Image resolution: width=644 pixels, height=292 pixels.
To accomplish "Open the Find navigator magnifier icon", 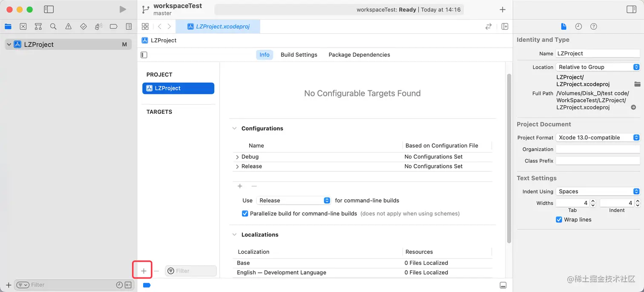I will 53,26.
